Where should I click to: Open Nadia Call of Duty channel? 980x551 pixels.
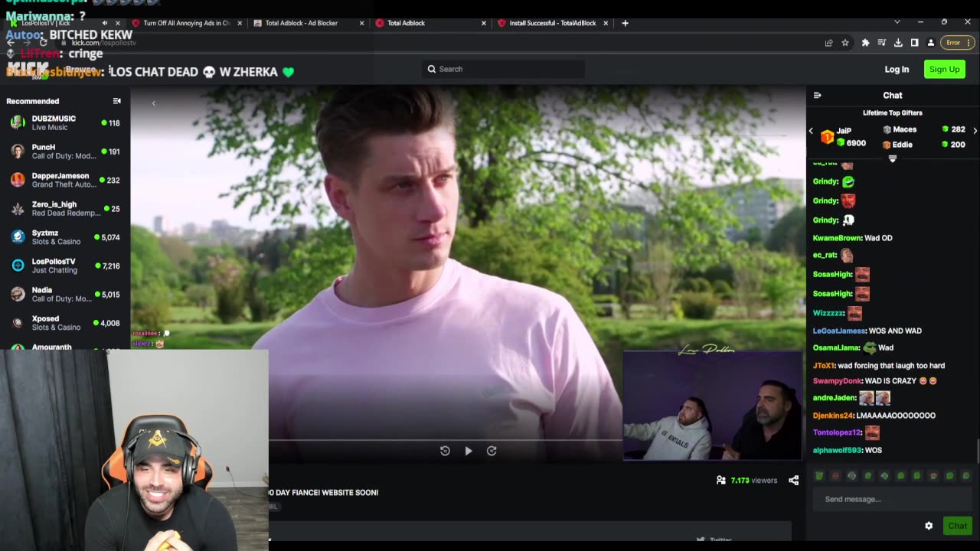tap(65, 294)
